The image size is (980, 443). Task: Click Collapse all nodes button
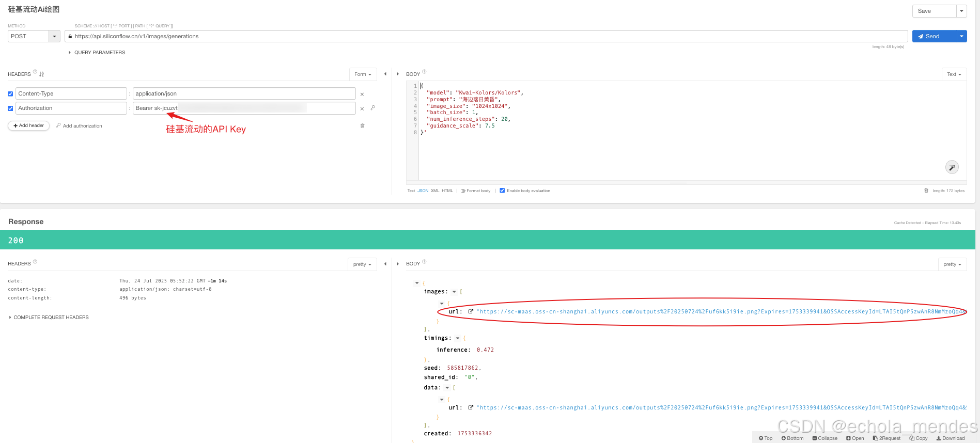[x=825, y=438]
